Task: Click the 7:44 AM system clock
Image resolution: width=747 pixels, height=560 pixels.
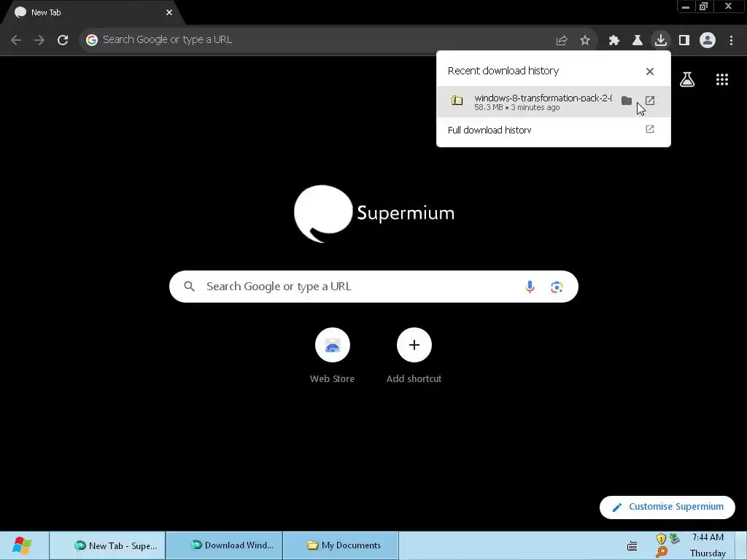Action: [x=708, y=537]
